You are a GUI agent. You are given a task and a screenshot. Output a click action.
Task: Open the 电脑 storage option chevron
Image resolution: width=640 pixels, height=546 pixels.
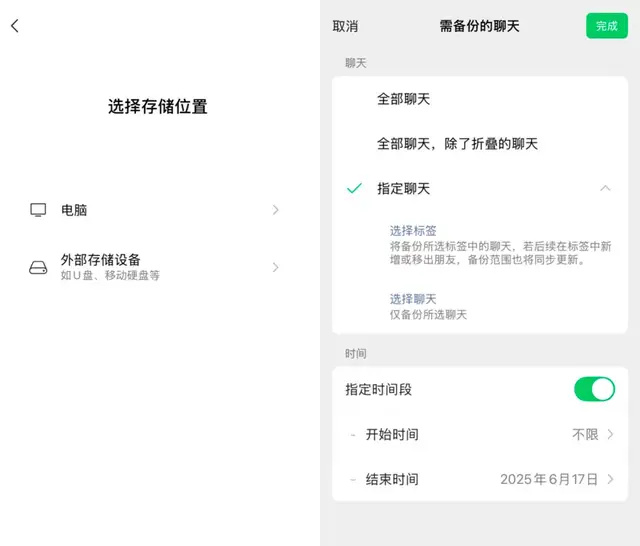click(x=276, y=210)
